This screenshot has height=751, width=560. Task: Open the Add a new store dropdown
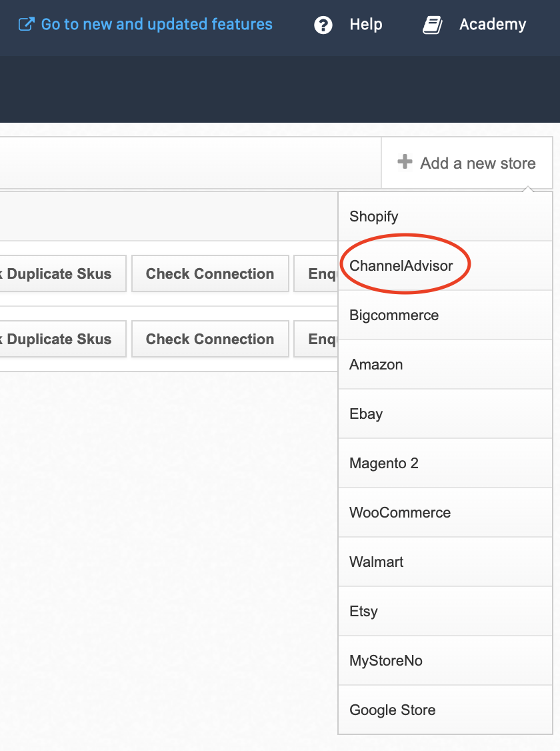click(467, 163)
